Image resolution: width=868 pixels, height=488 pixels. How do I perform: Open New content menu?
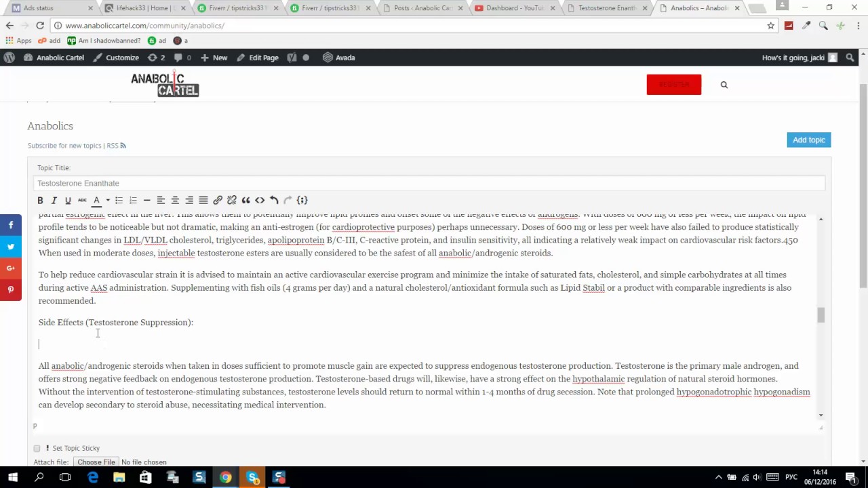coord(214,58)
